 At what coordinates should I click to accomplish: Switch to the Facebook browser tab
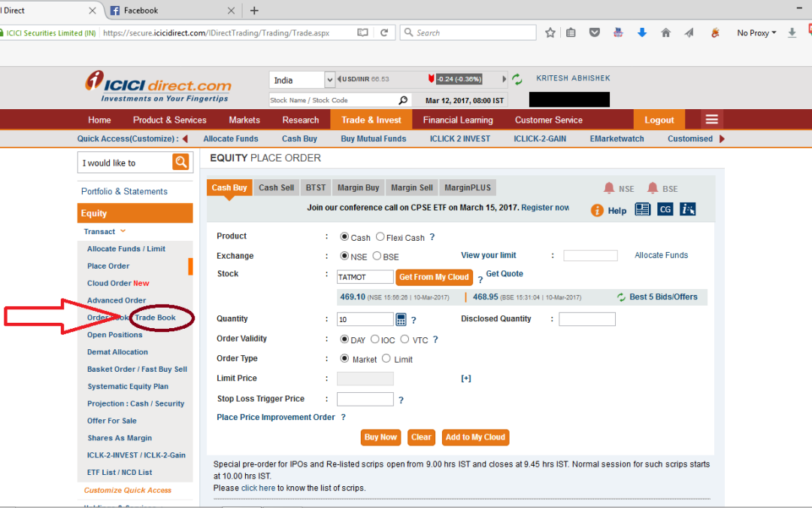(x=171, y=11)
